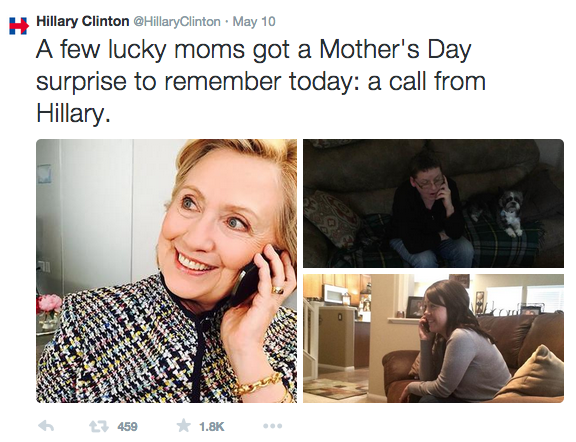Screen dimensions: 576x442
Task: View the large photo on the left
Action: point(166,271)
